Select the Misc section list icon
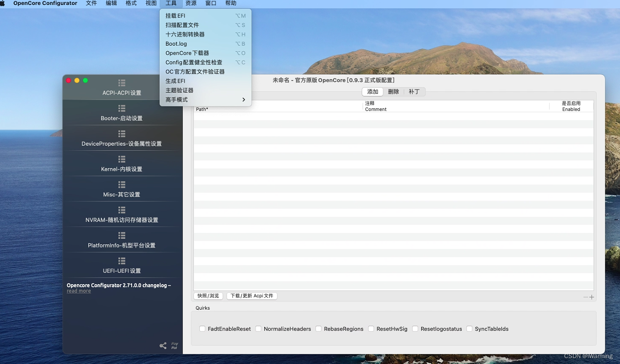 tap(122, 185)
